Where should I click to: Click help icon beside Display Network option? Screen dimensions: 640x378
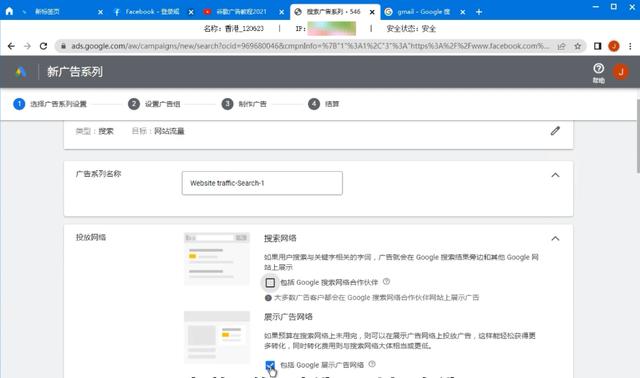pyautogui.click(x=372, y=364)
